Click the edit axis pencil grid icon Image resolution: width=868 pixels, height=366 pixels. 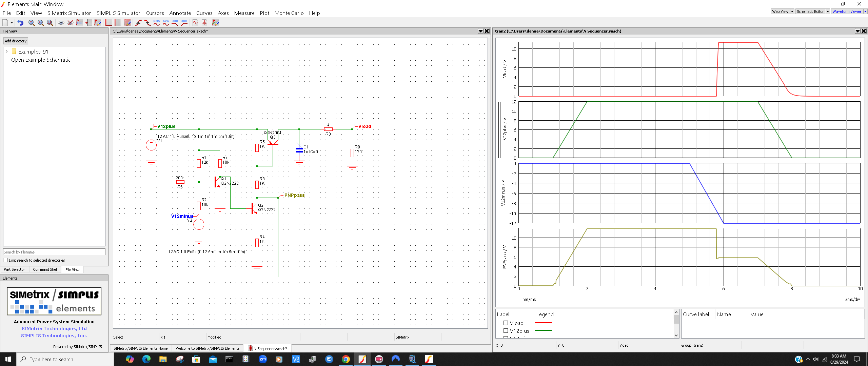127,23
